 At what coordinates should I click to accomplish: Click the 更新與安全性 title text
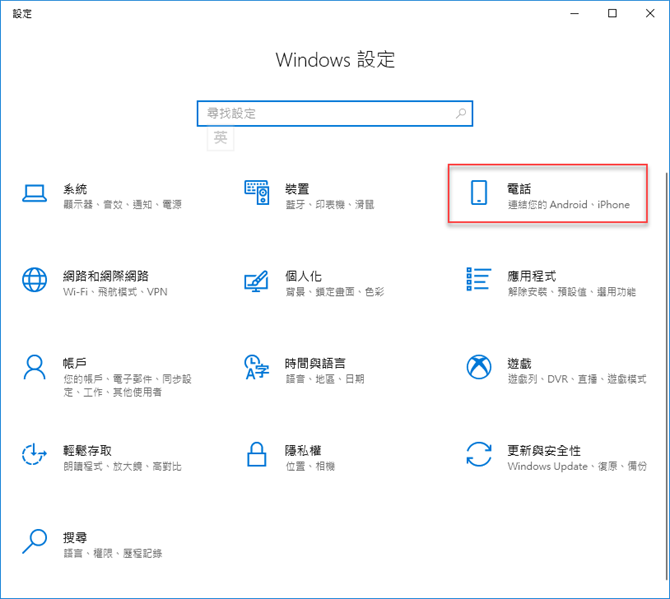[x=544, y=450]
